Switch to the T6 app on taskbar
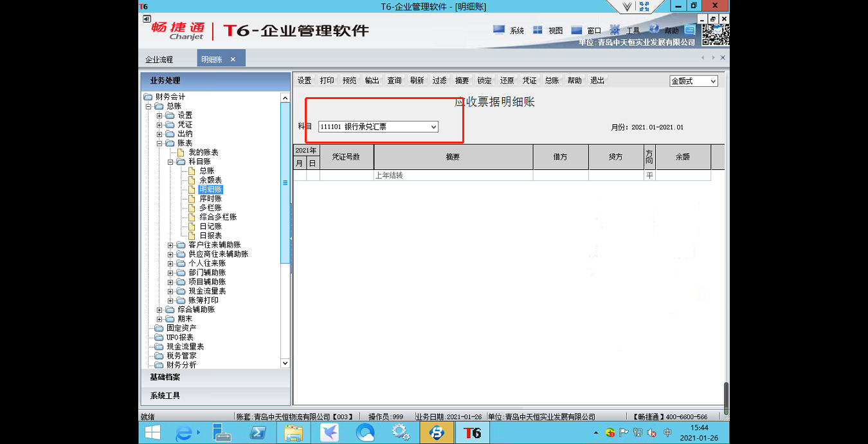This screenshot has width=868, height=444. pos(472,433)
